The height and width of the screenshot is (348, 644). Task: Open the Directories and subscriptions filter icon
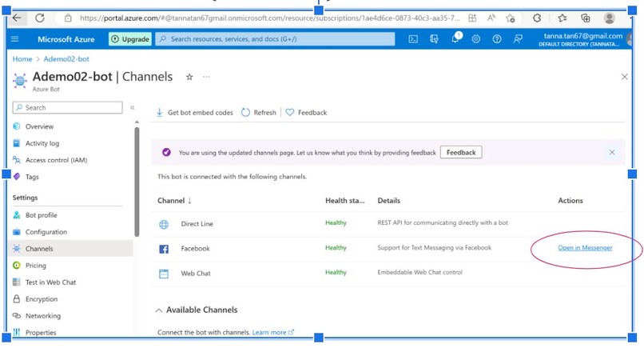434,39
